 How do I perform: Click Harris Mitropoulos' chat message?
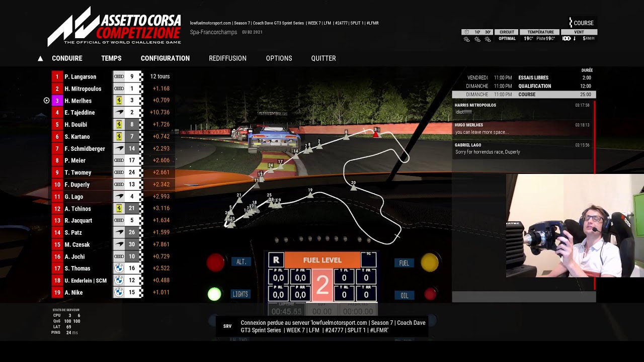(x=522, y=109)
